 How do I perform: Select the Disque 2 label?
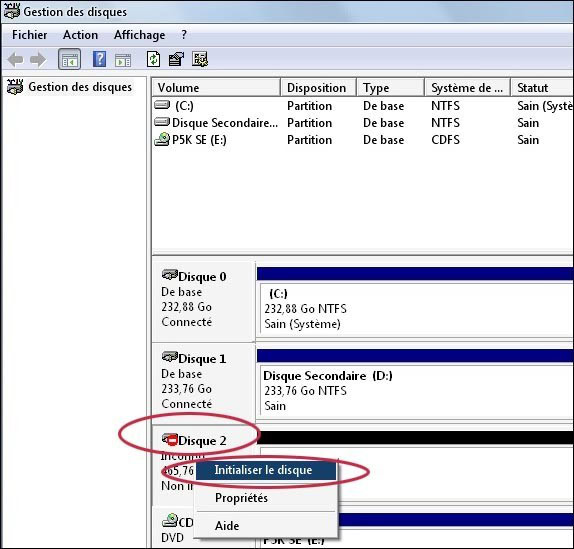(x=202, y=441)
